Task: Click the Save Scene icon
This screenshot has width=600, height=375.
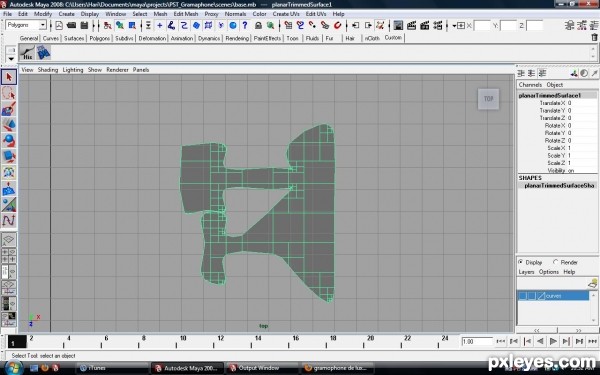Action: click(84, 25)
